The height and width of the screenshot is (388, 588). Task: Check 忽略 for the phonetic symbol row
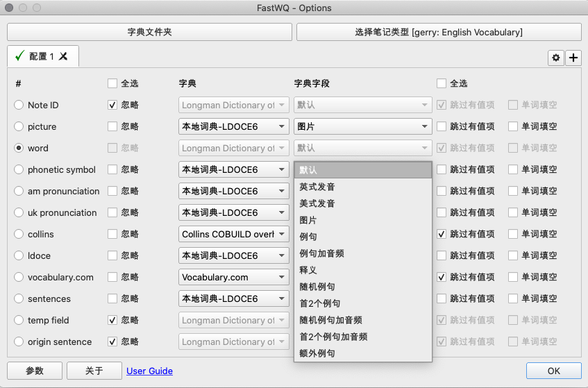112,169
